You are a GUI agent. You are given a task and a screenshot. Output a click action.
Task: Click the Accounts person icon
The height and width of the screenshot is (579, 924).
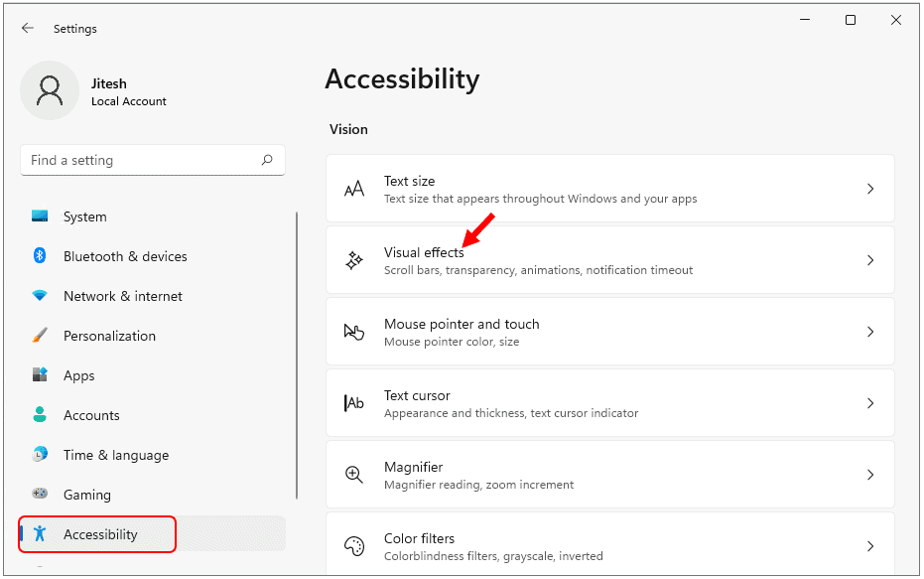click(40, 414)
